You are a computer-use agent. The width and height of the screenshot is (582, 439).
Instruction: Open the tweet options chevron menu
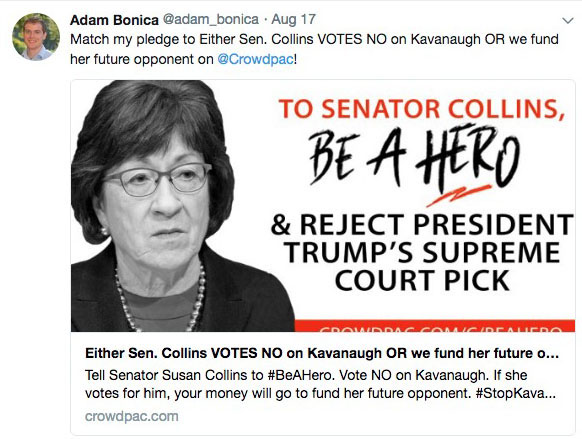(568, 20)
